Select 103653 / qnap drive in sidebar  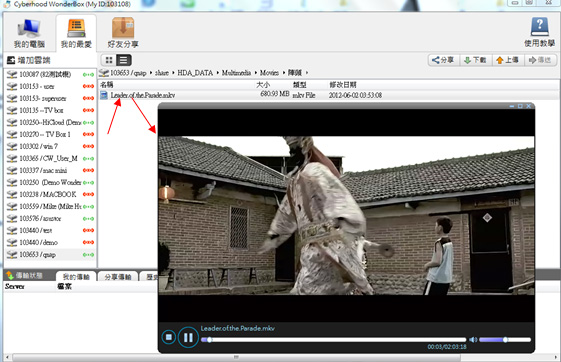[50, 255]
